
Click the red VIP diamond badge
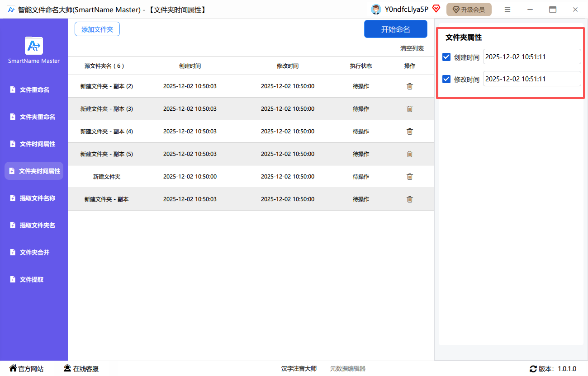[x=436, y=9]
